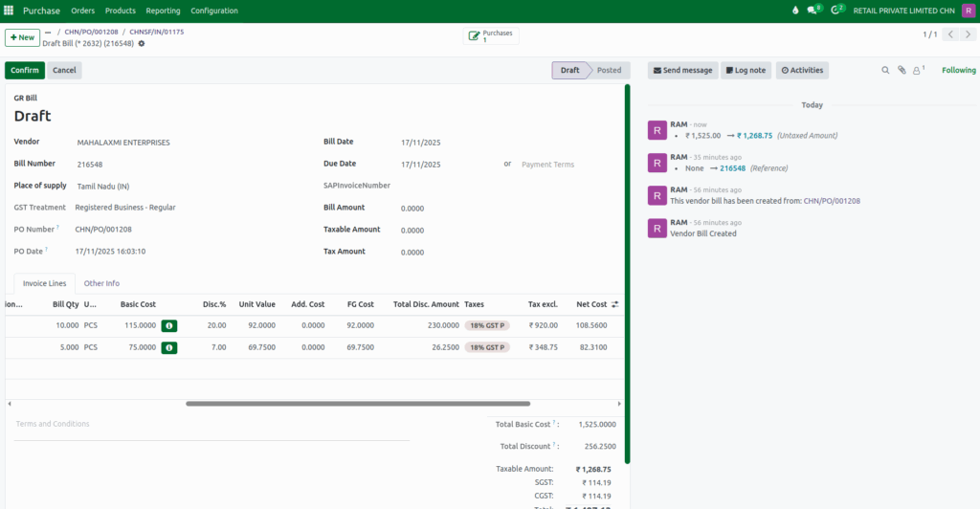Viewport: 980px width, 509px height.
Task: Click the New button
Action: (23, 37)
